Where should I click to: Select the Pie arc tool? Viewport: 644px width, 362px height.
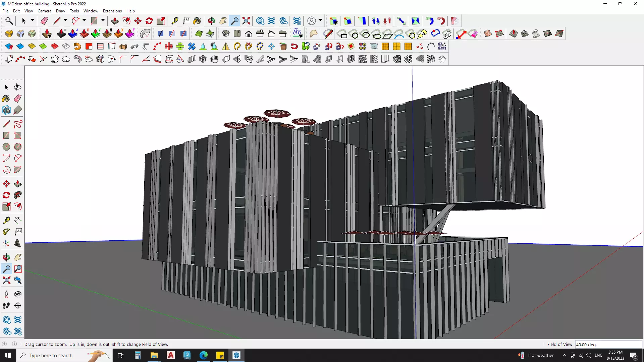click(18, 170)
